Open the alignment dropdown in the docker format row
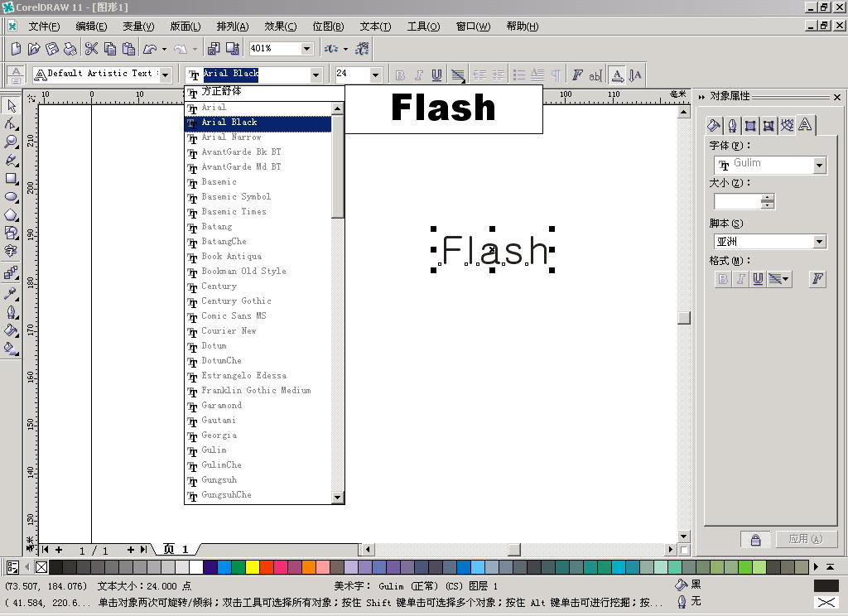Screen dimensions: 848x616 pyautogui.click(x=779, y=279)
